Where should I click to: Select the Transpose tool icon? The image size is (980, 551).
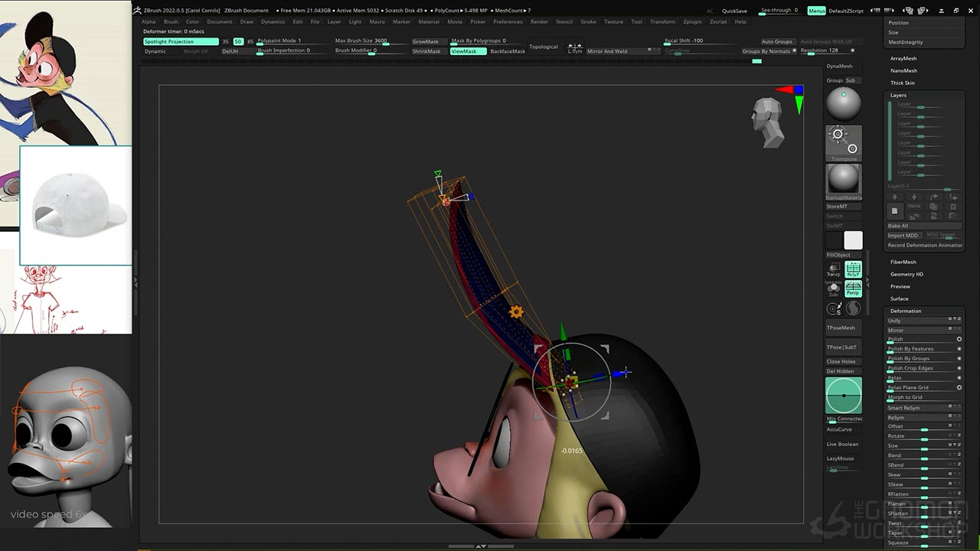click(x=844, y=142)
